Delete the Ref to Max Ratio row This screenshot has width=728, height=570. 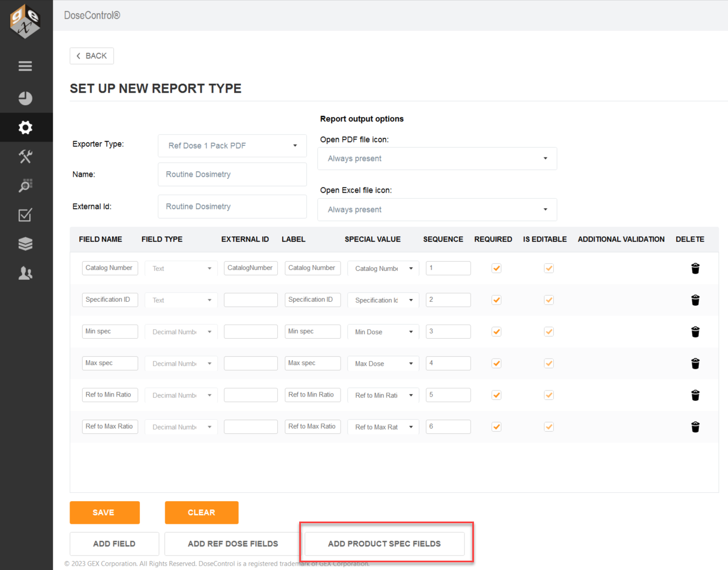695,427
